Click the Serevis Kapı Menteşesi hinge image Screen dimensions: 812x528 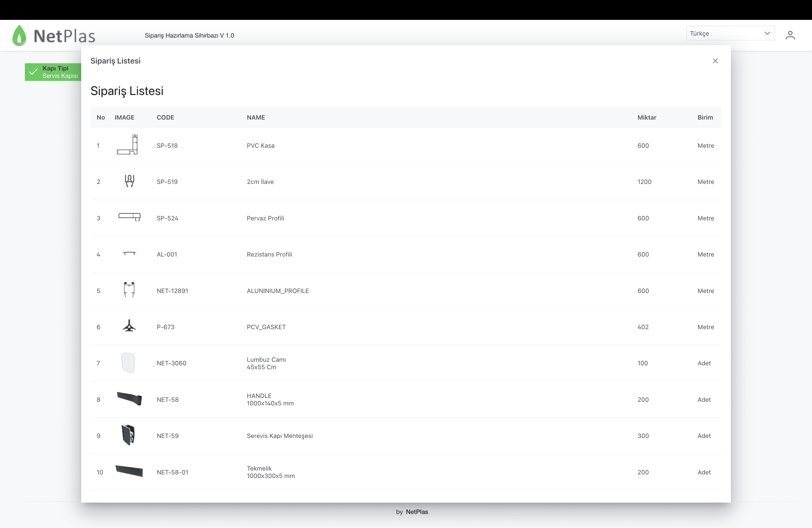coord(129,435)
